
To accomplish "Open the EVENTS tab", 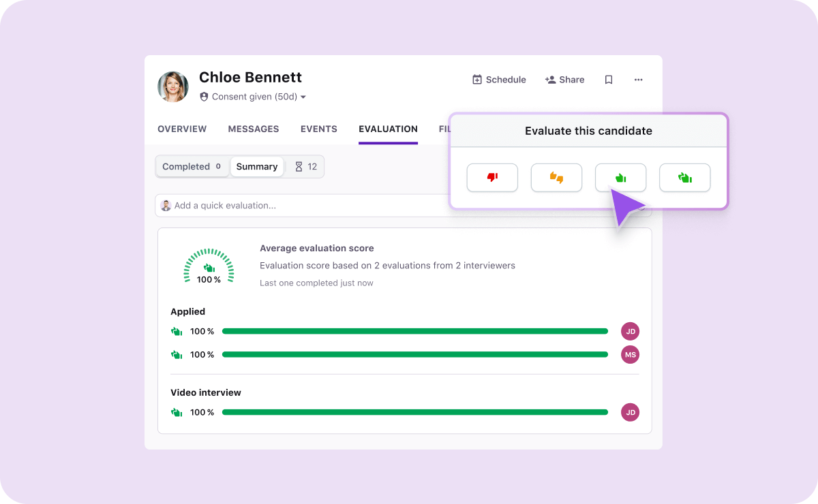I will pos(318,129).
